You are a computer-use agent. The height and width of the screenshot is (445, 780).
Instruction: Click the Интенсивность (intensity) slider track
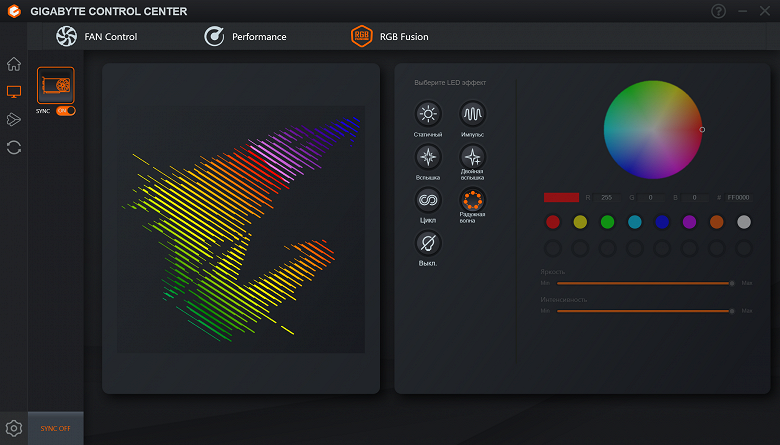click(x=645, y=311)
